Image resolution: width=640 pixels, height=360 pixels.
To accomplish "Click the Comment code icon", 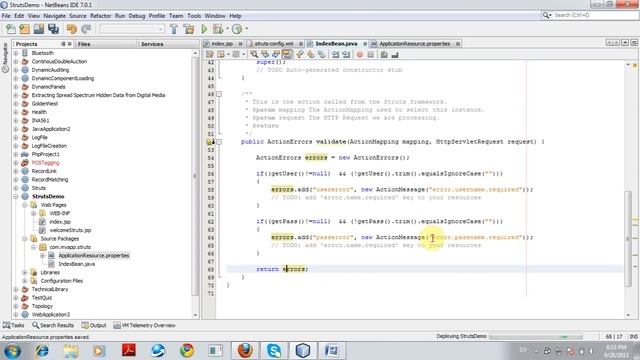I will pyautogui.click(x=384, y=54).
